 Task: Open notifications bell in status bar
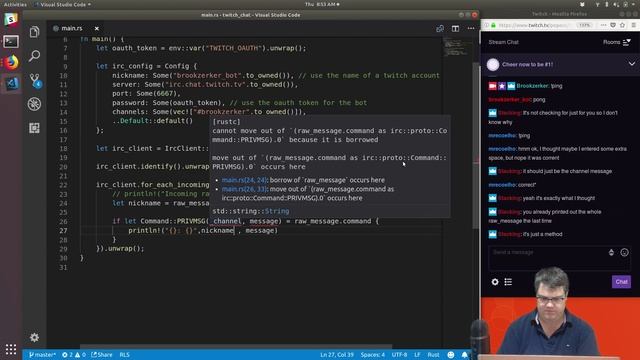464,355
